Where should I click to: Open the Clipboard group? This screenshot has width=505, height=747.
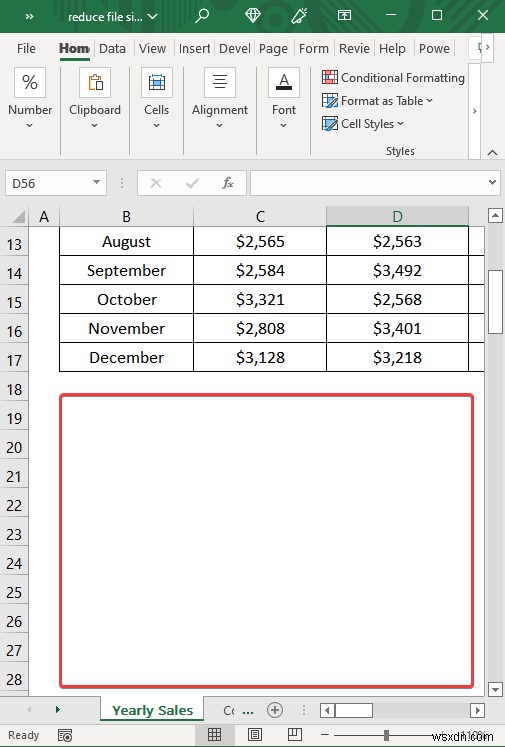click(95, 99)
